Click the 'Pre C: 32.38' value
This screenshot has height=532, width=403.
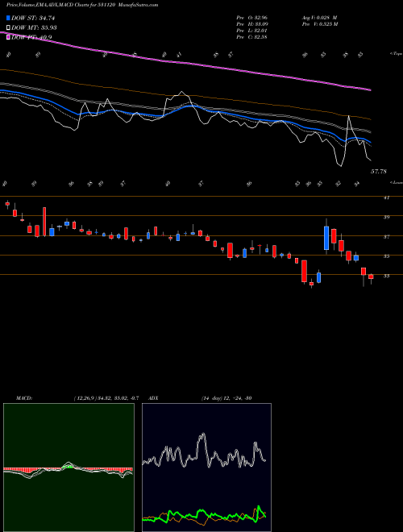point(251,37)
